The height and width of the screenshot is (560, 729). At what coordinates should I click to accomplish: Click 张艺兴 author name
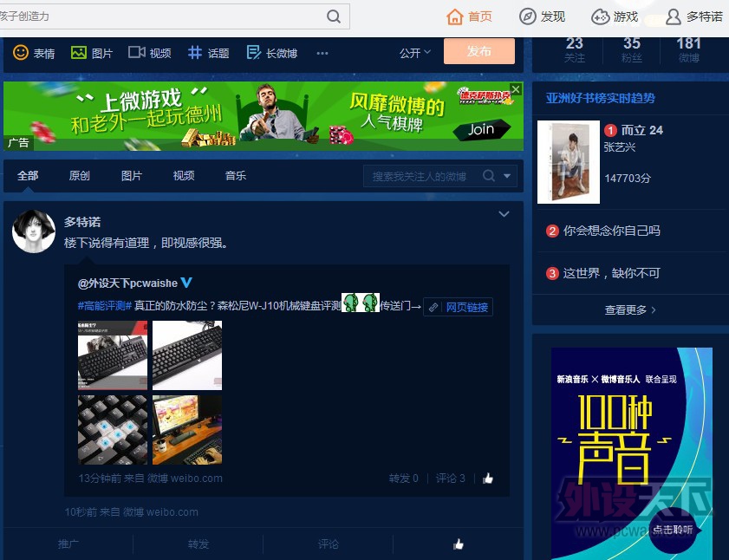point(620,147)
